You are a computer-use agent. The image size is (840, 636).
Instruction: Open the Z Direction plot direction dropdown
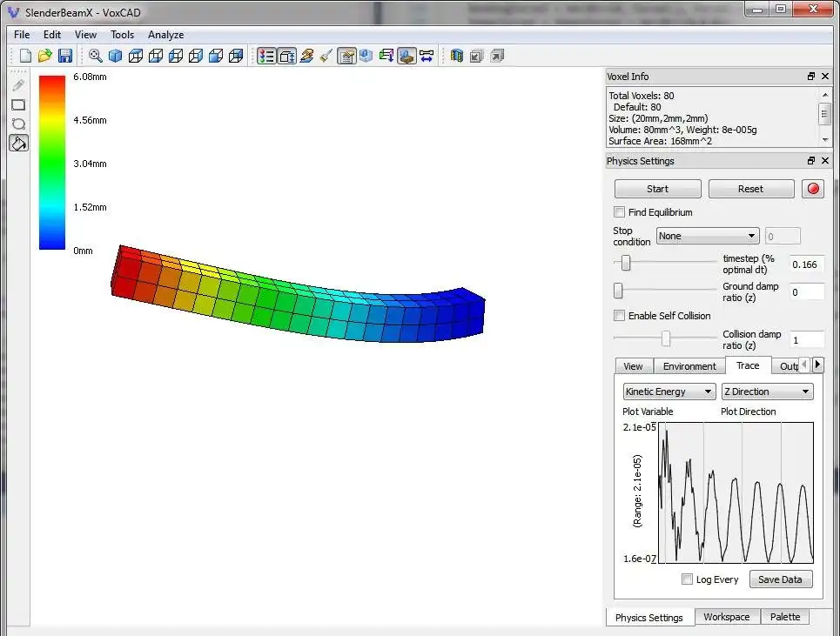[x=767, y=392]
